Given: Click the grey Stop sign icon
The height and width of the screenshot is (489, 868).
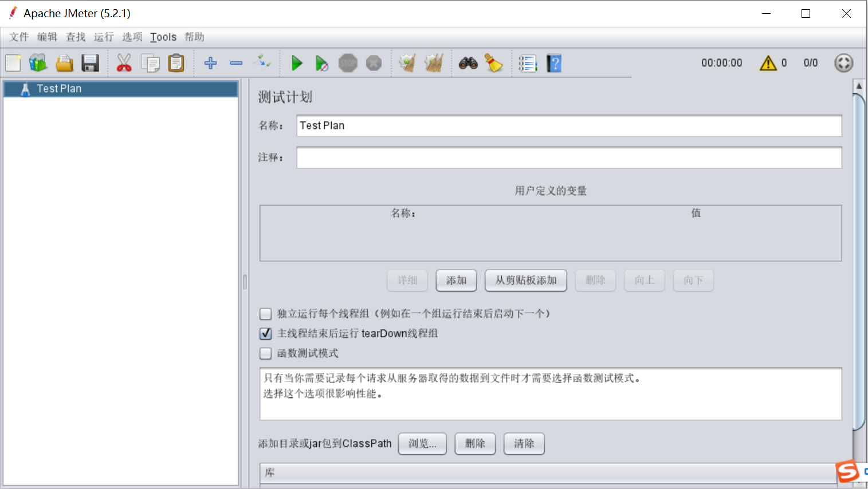Looking at the screenshot, I should coord(348,63).
